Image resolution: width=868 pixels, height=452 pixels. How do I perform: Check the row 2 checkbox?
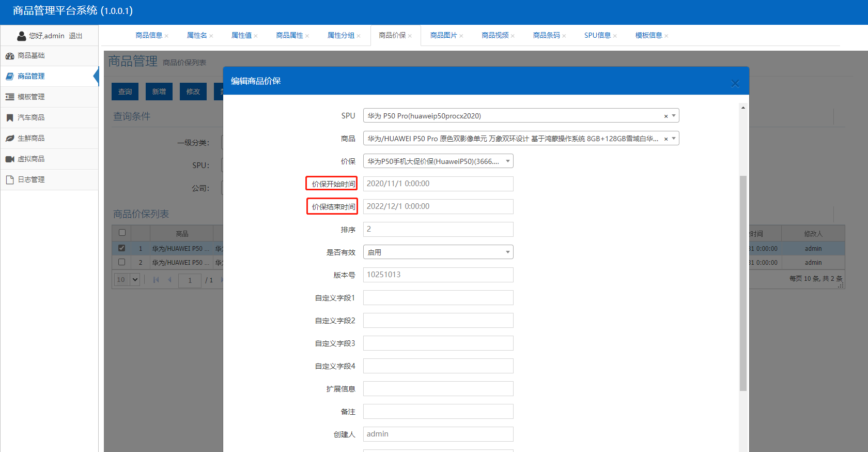(x=121, y=262)
